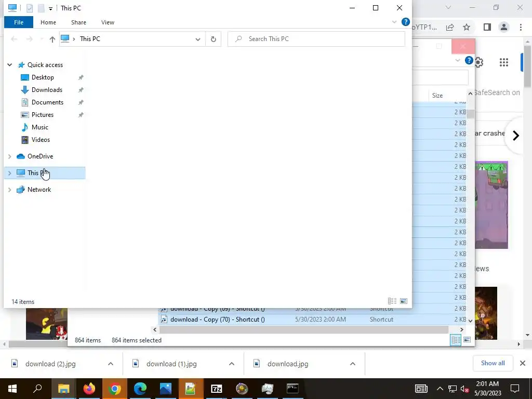Image resolution: width=532 pixels, height=399 pixels.
Task: Click the Search This PC field
Action: pyautogui.click(x=316, y=39)
